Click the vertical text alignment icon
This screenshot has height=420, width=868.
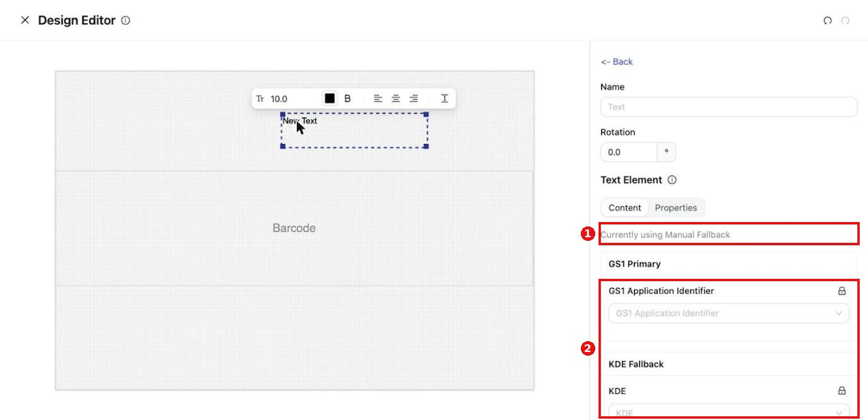click(444, 99)
